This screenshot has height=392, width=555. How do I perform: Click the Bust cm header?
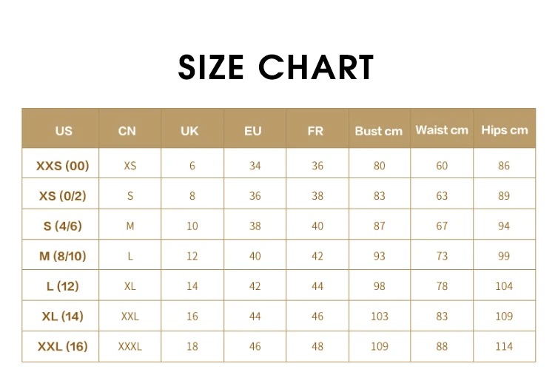[x=379, y=131]
